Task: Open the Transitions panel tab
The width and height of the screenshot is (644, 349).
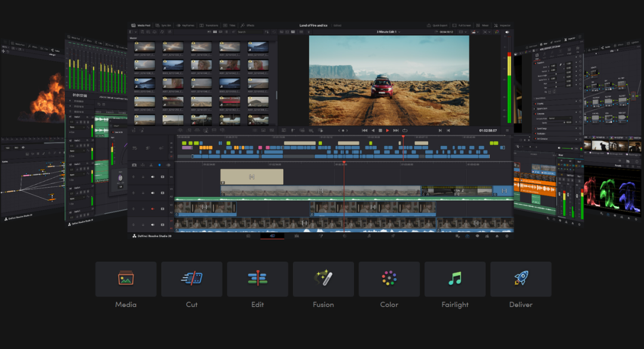Action: [209, 26]
